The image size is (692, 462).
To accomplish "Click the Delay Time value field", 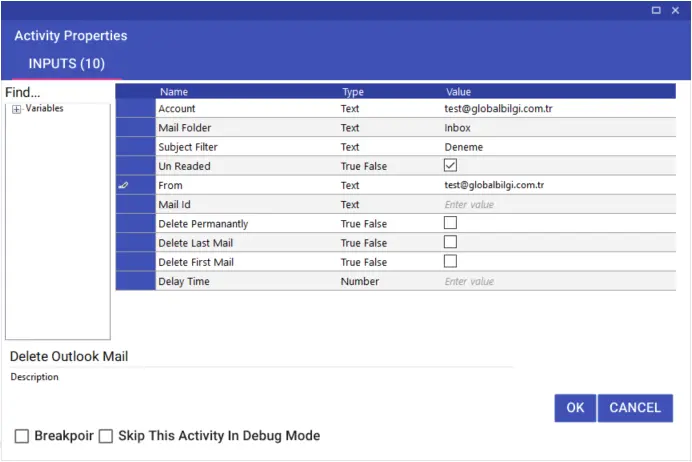I will [x=558, y=282].
